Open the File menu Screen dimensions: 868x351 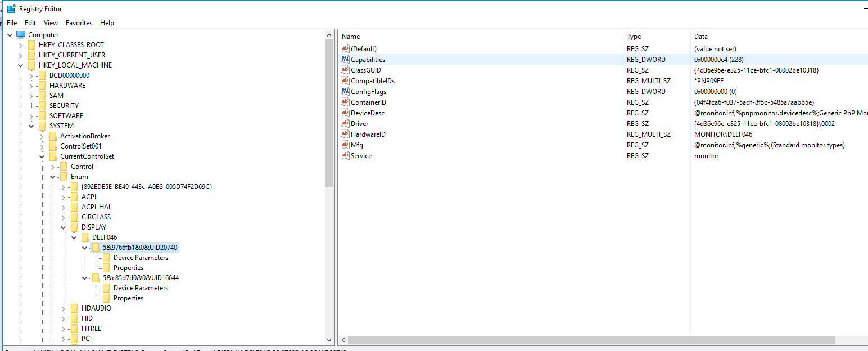click(12, 23)
